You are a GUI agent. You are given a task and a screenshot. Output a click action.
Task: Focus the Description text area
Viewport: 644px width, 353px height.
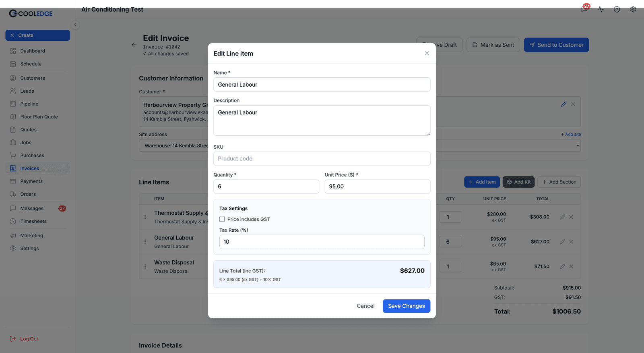(322, 120)
